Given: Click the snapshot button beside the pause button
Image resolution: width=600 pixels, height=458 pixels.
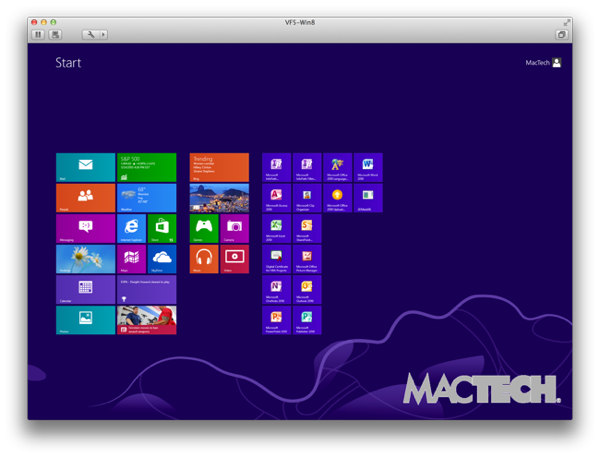Looking at the screenshot, I should tap(55, 34).
